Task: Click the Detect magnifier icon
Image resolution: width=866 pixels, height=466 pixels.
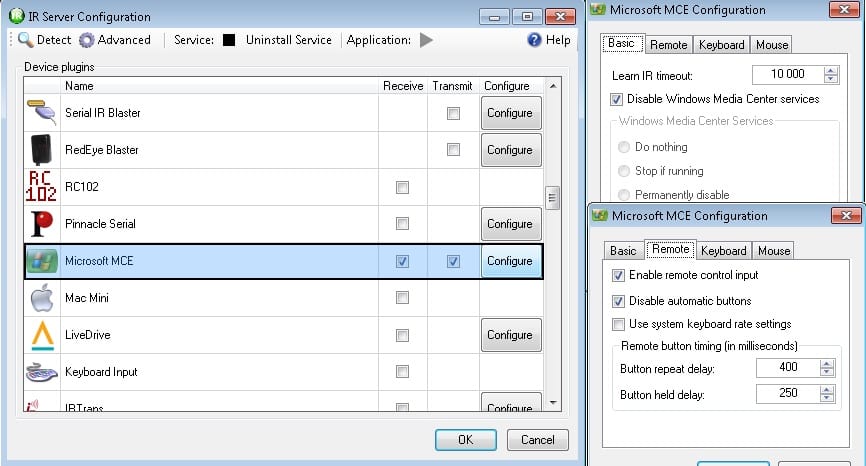Action: coord(26,40)
